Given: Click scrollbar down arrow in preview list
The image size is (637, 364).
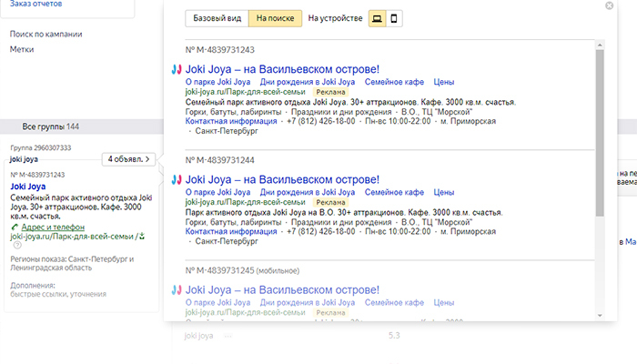Looking at the screenshot, I should [600, 316].
